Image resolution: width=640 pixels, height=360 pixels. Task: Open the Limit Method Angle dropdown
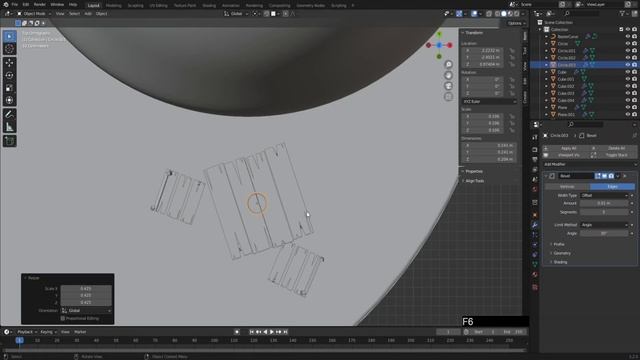[604, 225]
